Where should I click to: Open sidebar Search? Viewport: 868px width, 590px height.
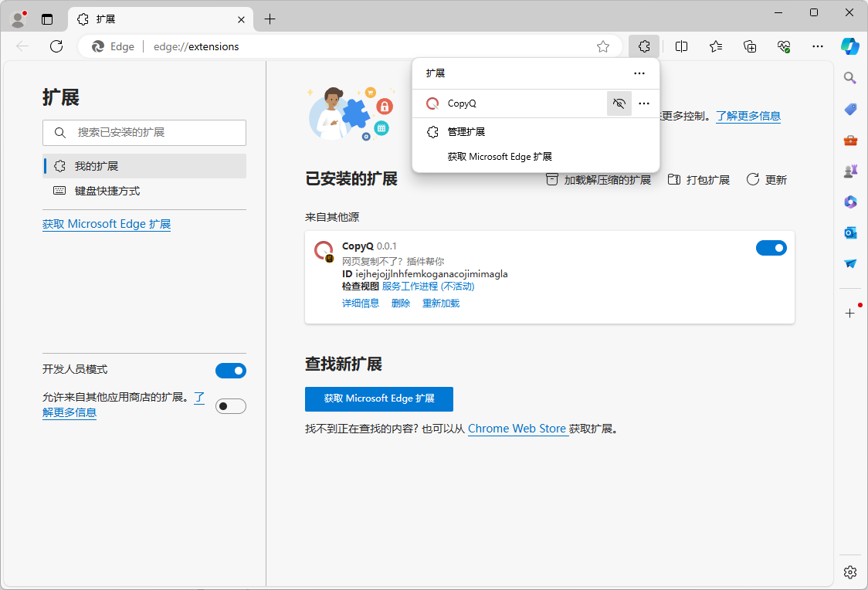[x=849, y=77]
